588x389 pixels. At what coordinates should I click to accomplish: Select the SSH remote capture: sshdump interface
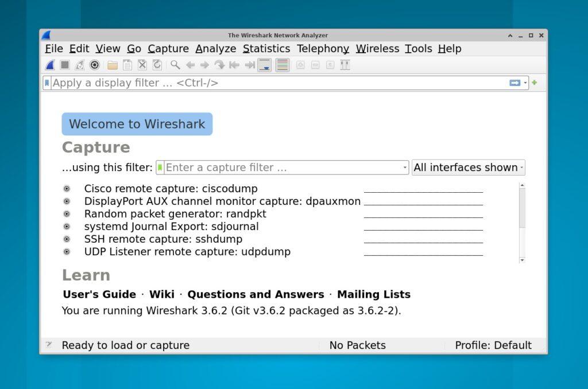coord(163,239)
